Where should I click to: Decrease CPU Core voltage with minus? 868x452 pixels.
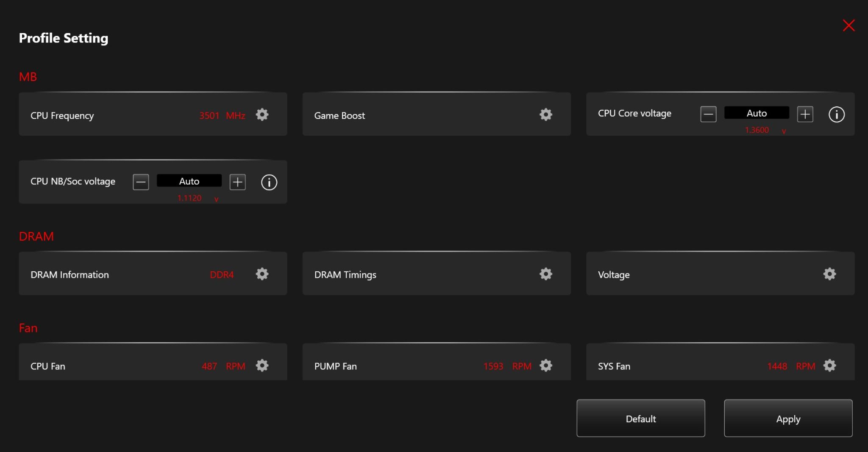click(708, 114)
